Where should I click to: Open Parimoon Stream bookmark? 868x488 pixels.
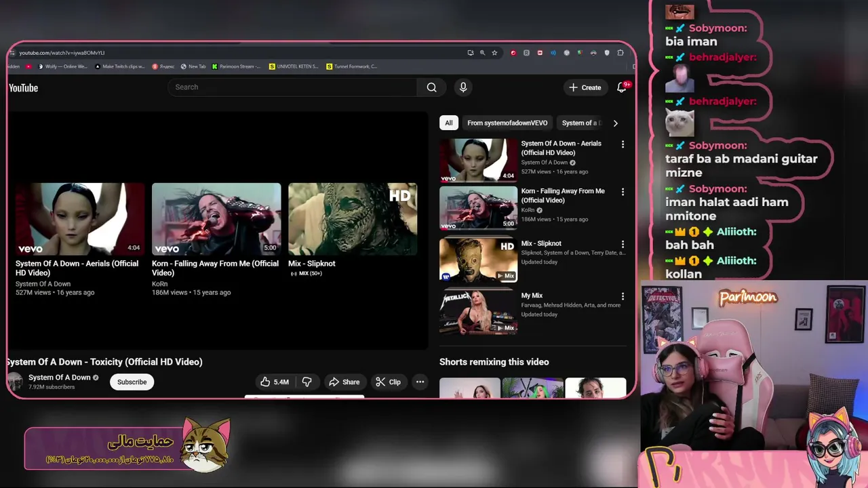236,66
